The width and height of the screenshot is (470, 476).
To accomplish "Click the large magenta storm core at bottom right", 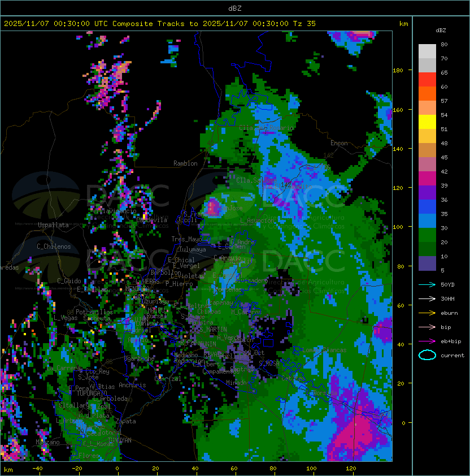I will tap(356, 432).
